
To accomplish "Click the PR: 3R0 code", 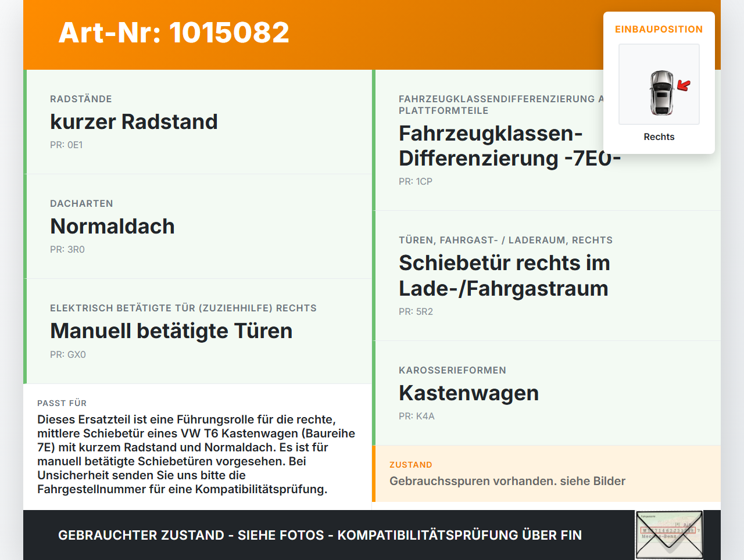I will pyautogui.click(x=67, y=249).
